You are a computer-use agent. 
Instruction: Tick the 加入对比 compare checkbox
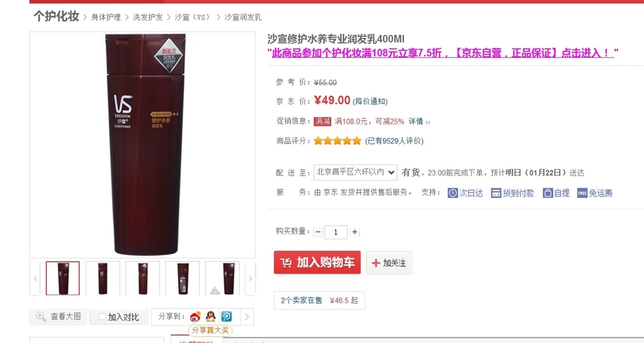click(x=102, y=317)
